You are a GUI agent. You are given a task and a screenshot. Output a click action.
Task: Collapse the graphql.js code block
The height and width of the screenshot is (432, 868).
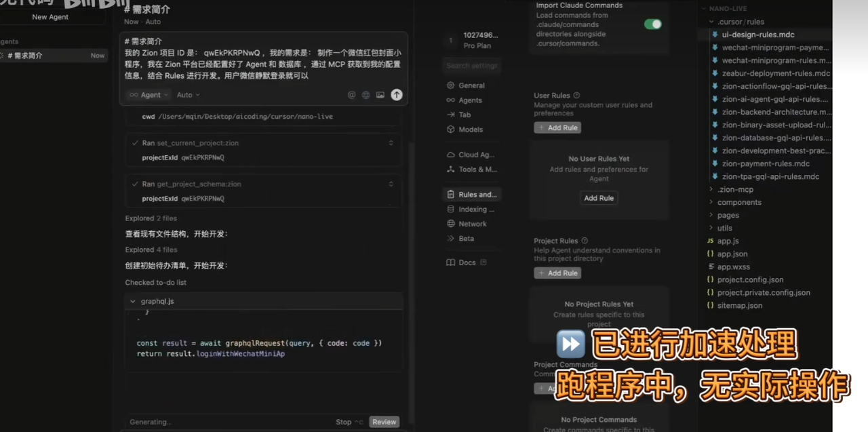click(x=132, y=301)
